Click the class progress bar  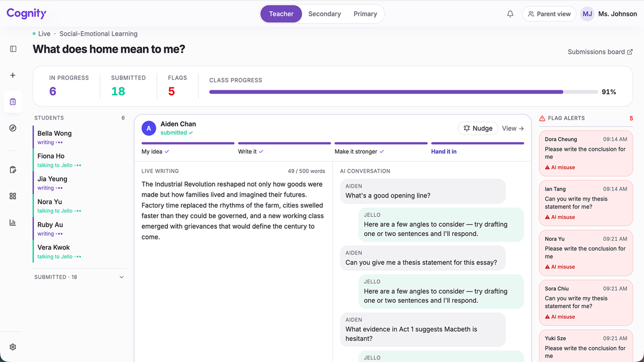pyautogui.click(x=404, y=92)
